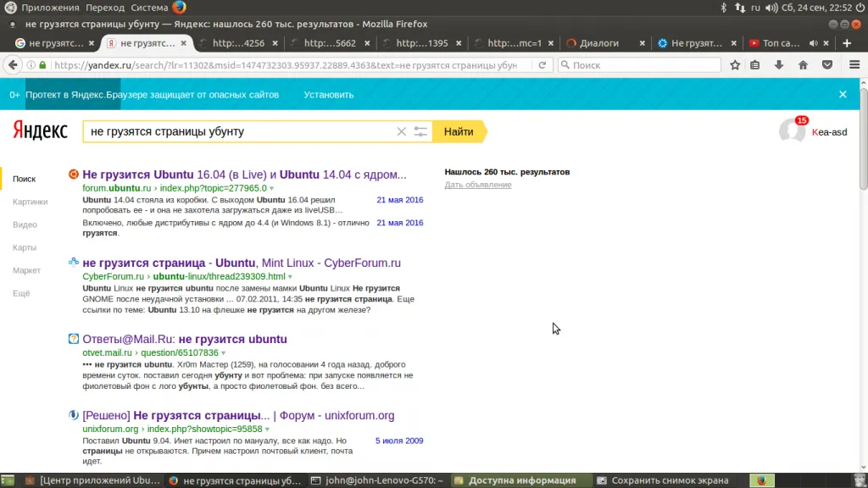Viewport: 868px width, 488px height.
Task: Reload the page with the refresh icon
Action: click(542, 64)
